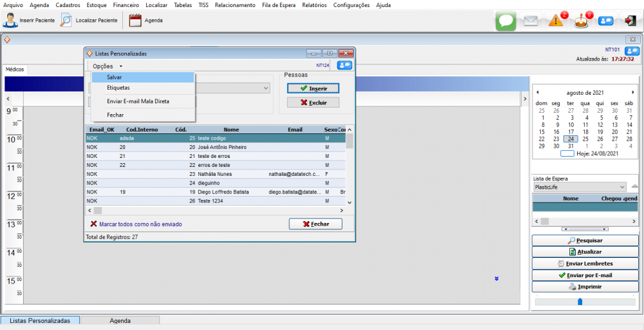The image size is (644, 330).
Task: Go to next month in calendar
Action: tap(632, 92)
